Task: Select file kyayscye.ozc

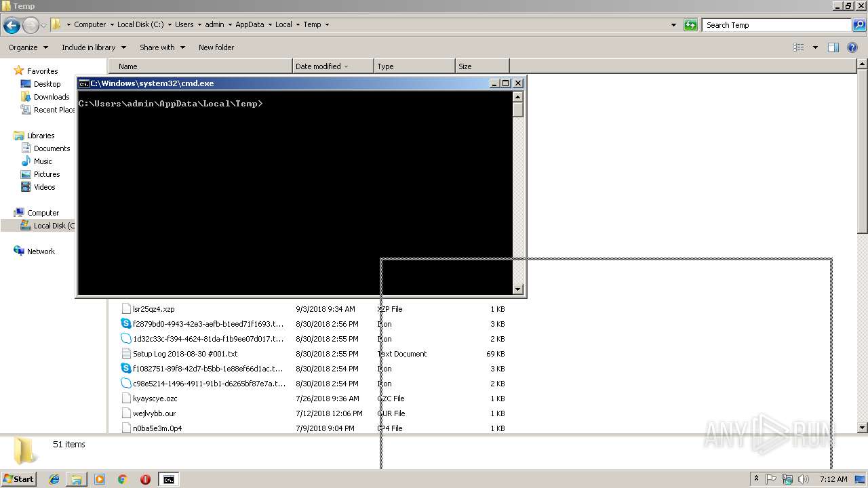Action: [149, 399]
